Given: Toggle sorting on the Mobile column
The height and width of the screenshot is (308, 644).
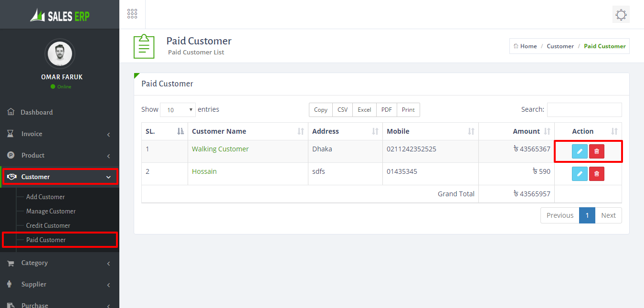Looking at the screenshot, I should pyautogui.click(x=430, y=131).
